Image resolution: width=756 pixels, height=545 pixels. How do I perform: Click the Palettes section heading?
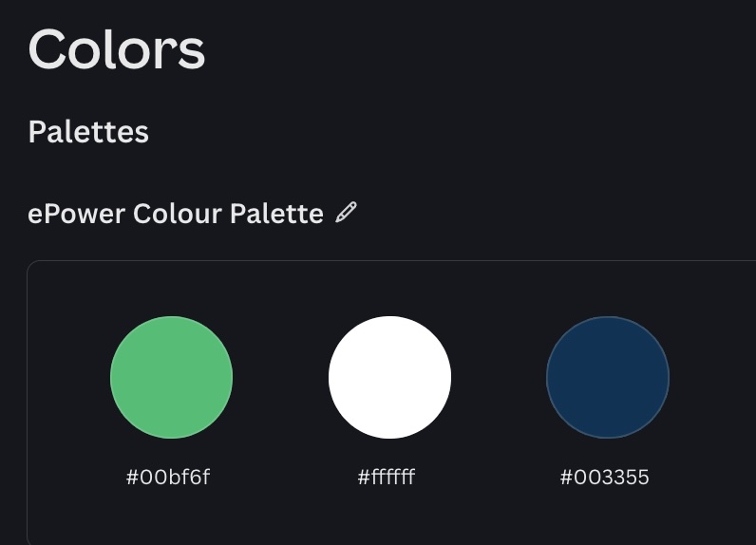[x=88, y=132]
